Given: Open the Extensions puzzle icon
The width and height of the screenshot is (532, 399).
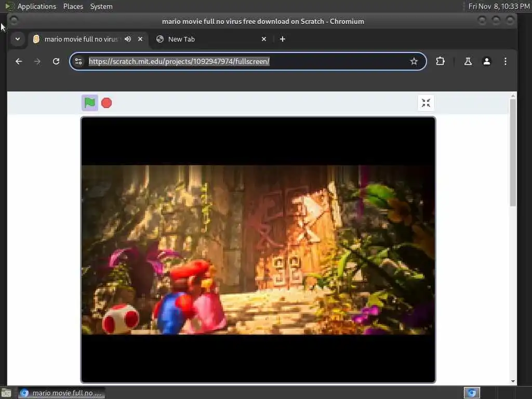Looking at the screenshot, I should 440,61.
